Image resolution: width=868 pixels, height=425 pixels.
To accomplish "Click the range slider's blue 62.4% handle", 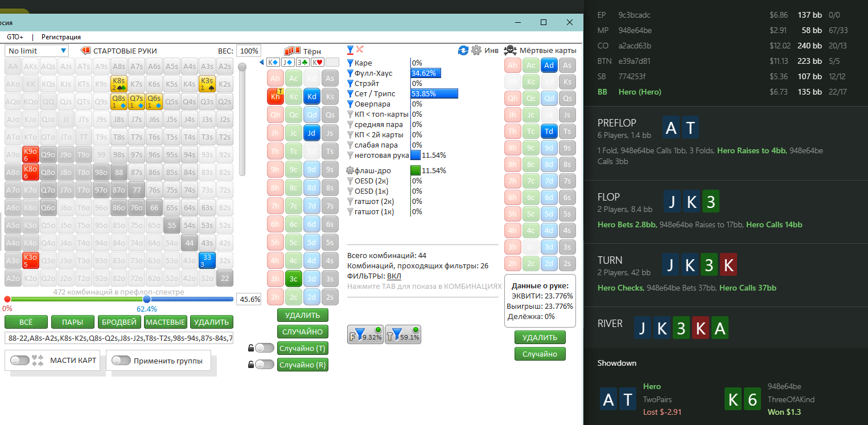I will tap(147, 299).
